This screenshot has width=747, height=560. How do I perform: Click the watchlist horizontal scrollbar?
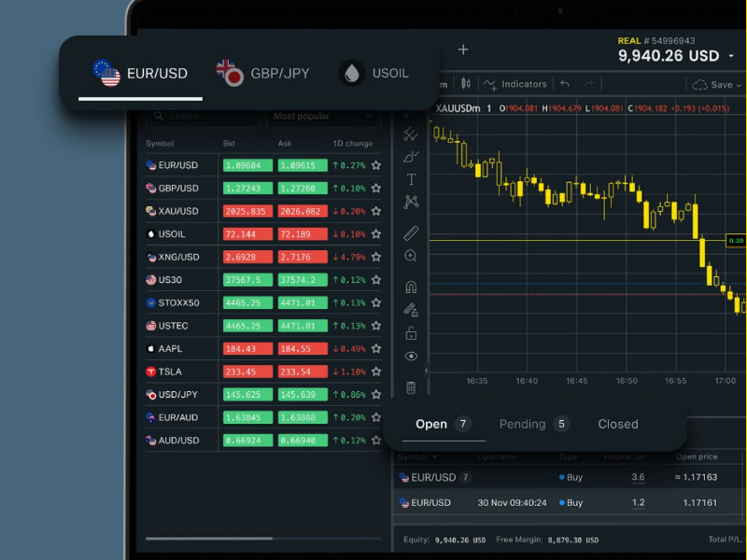pyautogui.click(x=209, y=539)
